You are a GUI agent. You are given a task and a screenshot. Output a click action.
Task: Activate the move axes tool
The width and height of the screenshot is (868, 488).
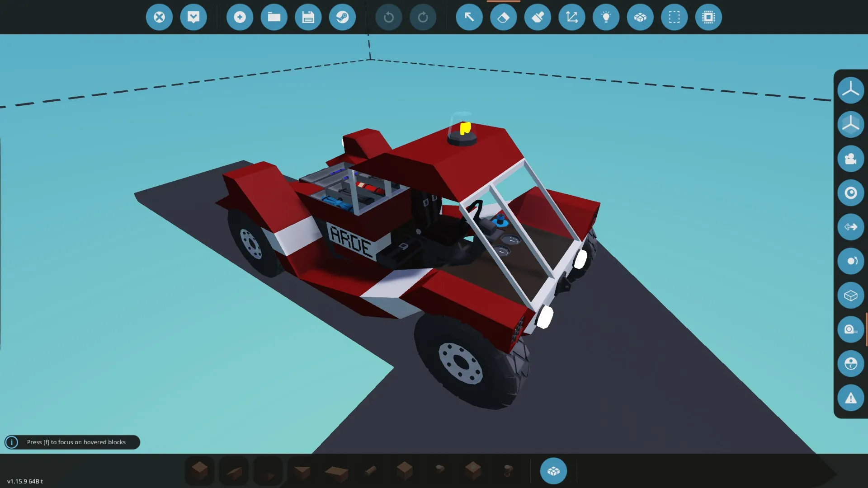(x=571, y=17)
